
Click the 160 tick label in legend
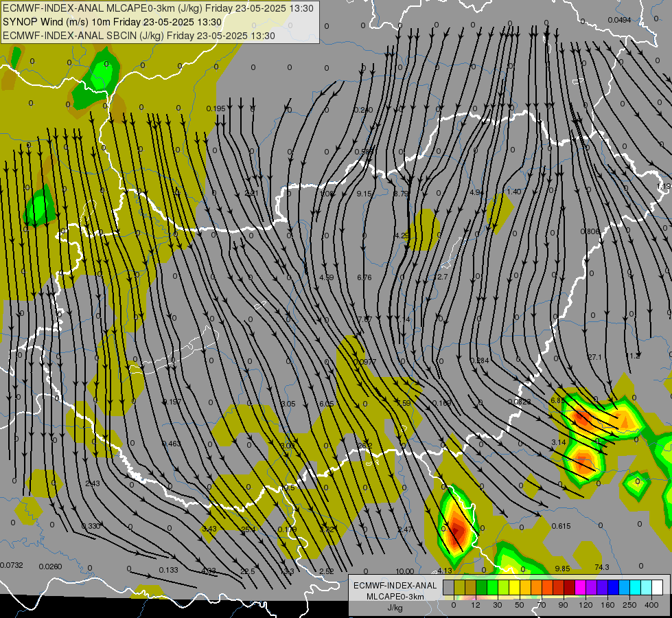pos(607,605)
